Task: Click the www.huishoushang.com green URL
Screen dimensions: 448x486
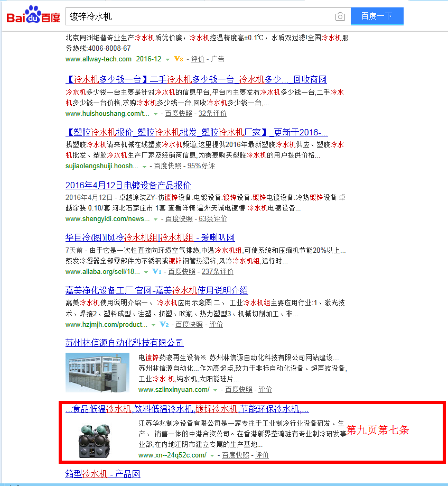Action: (x=107, y=114)
